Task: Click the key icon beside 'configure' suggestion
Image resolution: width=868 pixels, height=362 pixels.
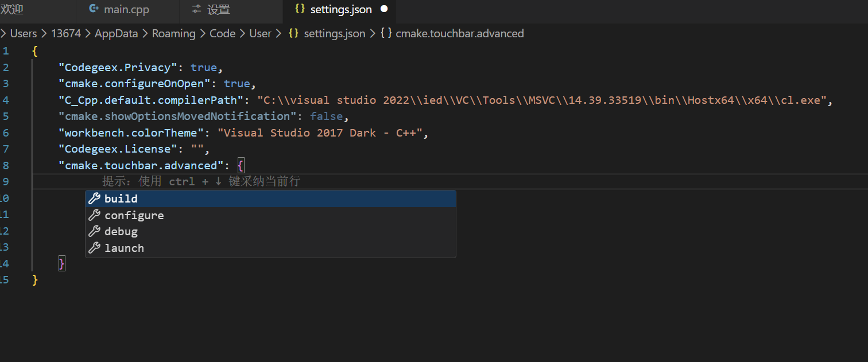Action: click(94, 215)
